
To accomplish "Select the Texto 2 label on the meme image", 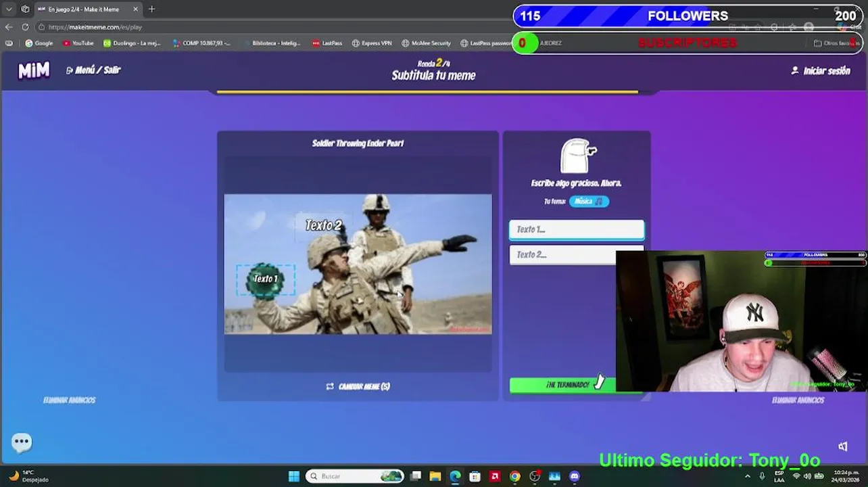I will click(x=324, y=225).
